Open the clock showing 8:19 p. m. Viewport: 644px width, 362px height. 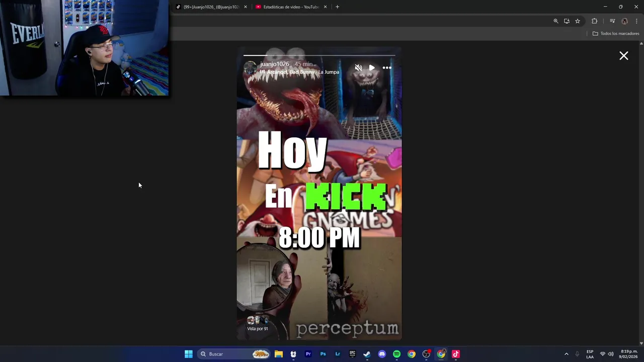[629, 354]
